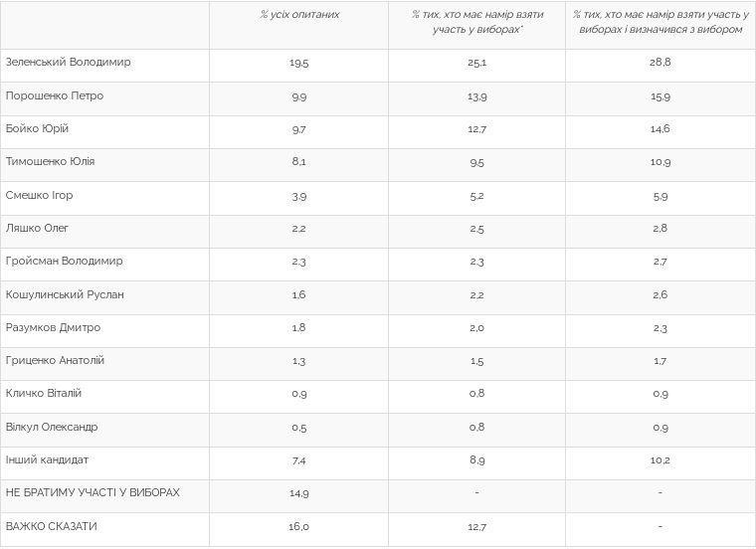Click the 'Кошулинський Руслан' row label
The height and width of the screenshot is (549, 756).
66,295
